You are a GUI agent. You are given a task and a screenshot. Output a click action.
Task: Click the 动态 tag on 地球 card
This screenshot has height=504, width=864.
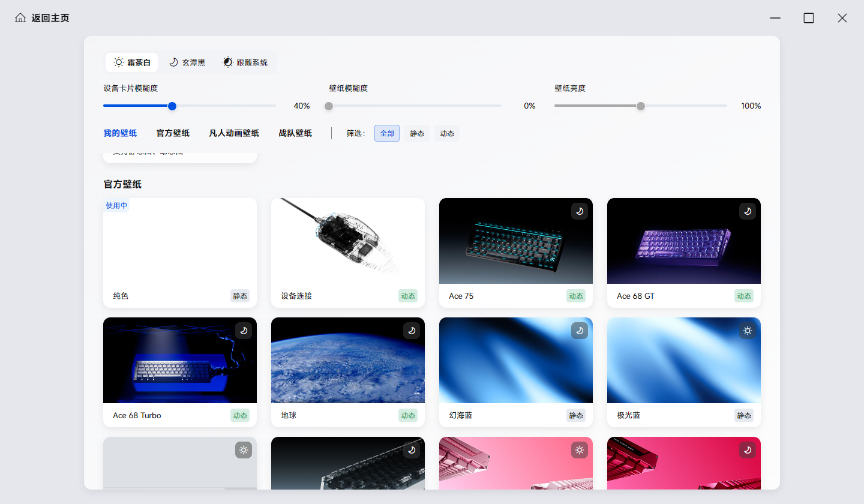(408, 415)
